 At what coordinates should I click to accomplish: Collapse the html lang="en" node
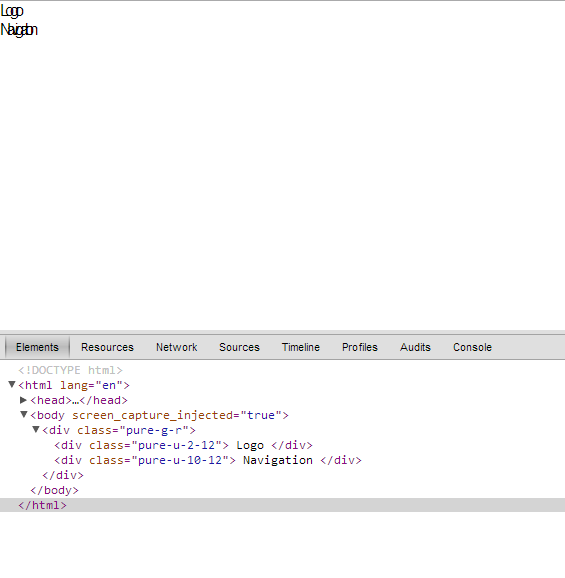[12, 385]
